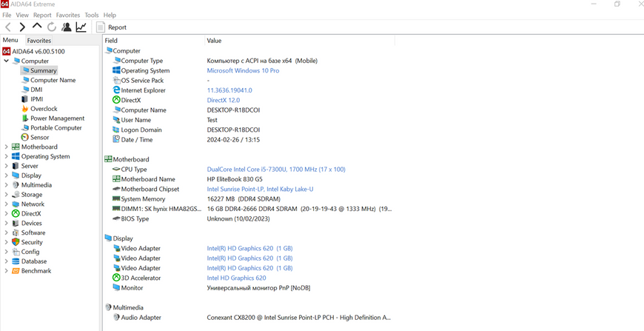Click the Refresh toolbar icon

51,27
